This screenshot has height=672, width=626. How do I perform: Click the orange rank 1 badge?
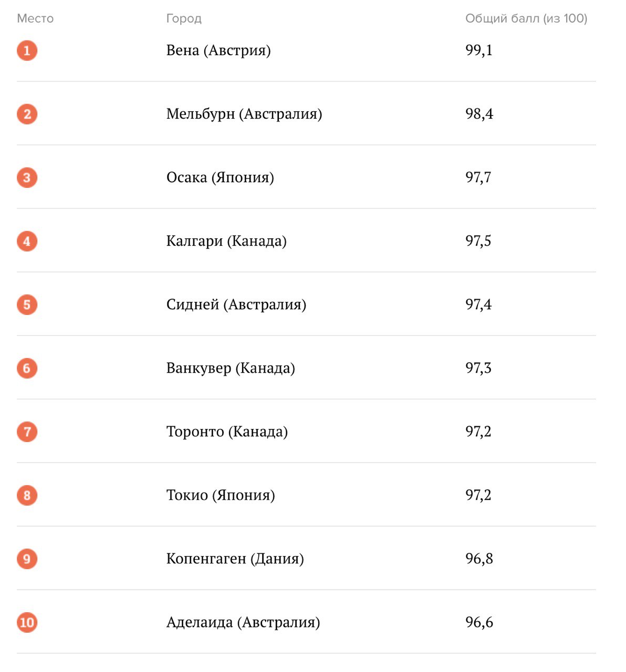[x=27, y=50]
